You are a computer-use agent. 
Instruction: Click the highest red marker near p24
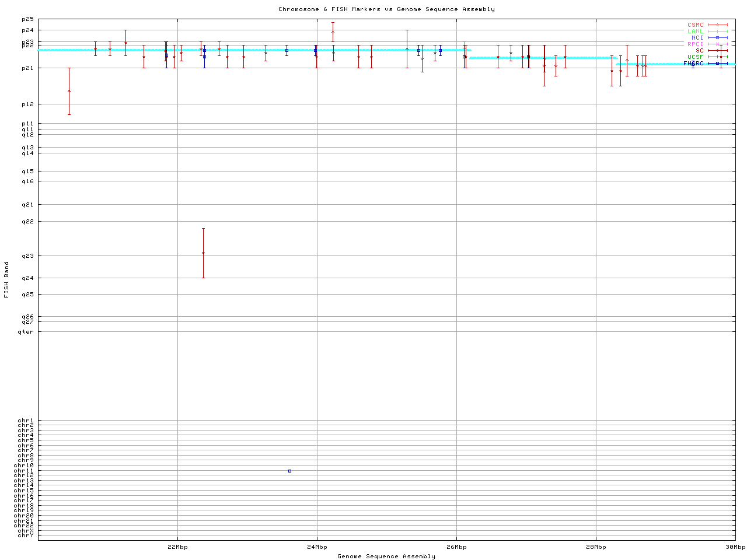333,32
